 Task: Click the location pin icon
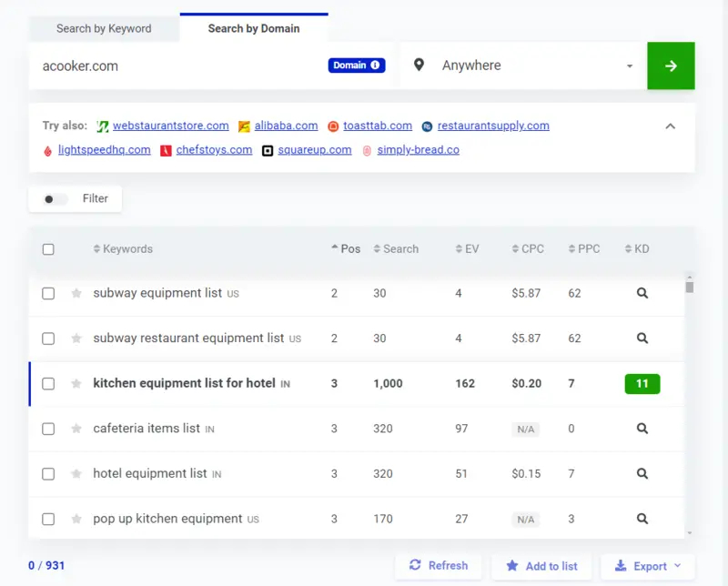[419, 65]
